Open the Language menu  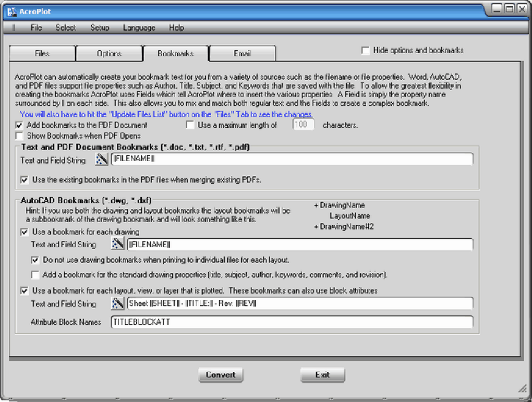139,28
